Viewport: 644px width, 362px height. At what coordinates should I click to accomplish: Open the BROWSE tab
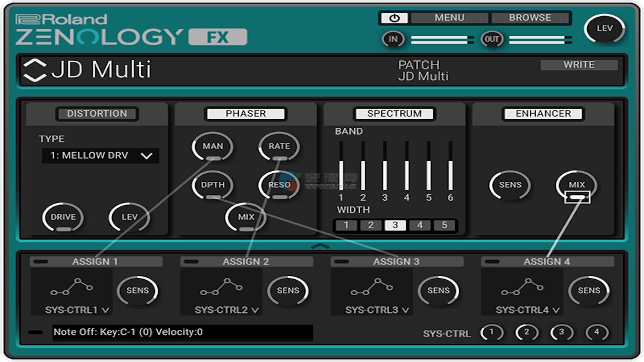coord(530,18)
